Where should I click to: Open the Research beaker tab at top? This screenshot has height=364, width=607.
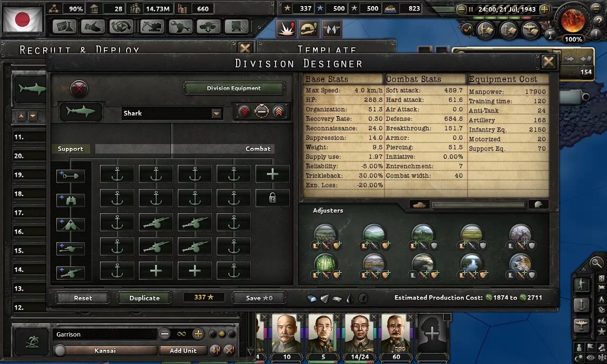pos(64,27)
